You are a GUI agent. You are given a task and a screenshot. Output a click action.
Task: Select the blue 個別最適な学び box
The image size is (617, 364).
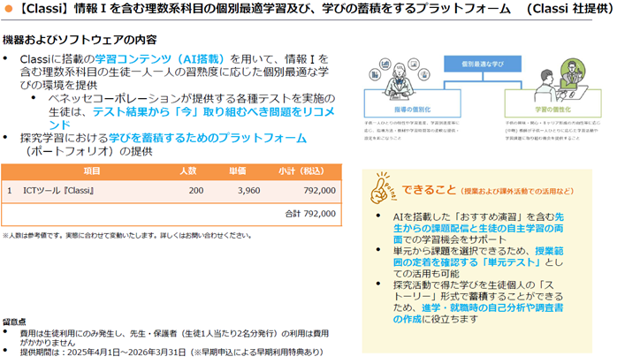pyautogui.click(x=483, y=64)
